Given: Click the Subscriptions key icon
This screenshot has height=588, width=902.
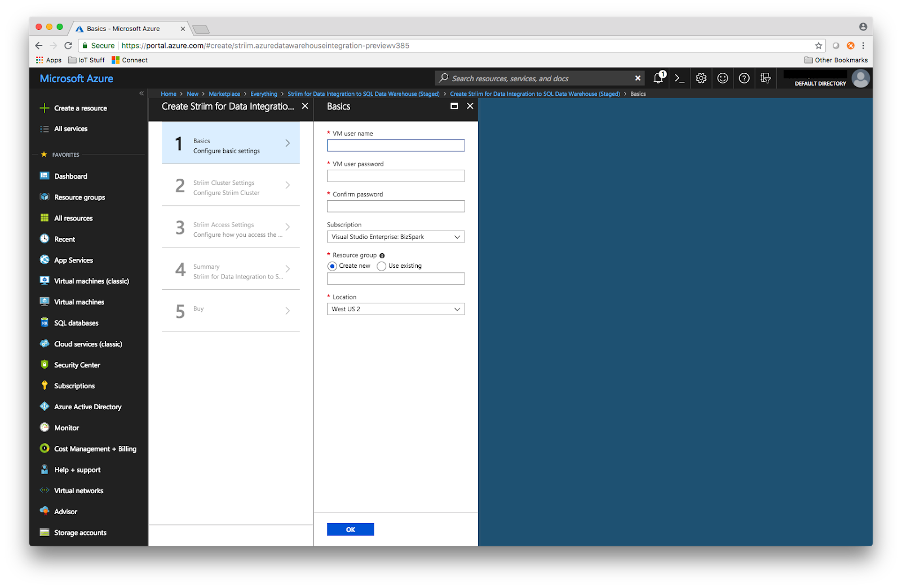Looking at the screenshot, I should [45, 385].
